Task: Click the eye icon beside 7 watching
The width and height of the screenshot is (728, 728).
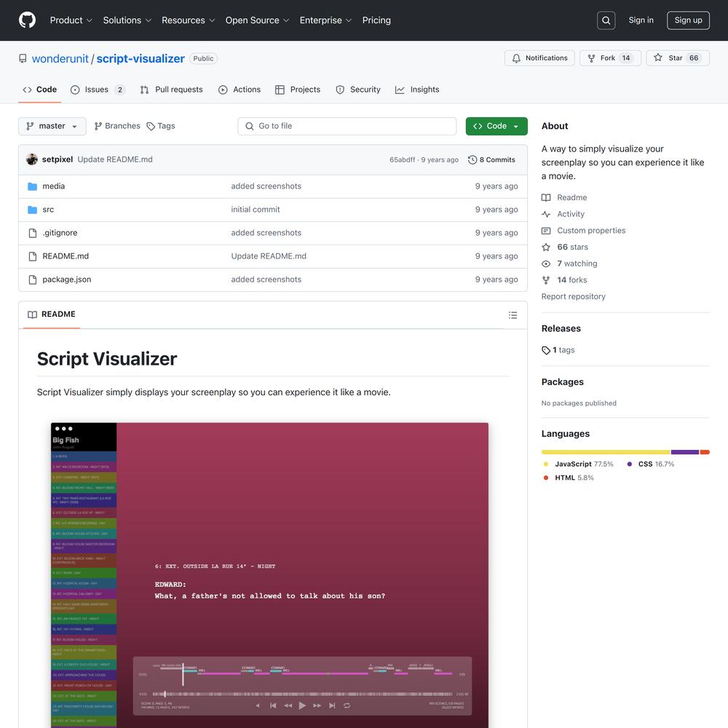Action: coord(546,264)
